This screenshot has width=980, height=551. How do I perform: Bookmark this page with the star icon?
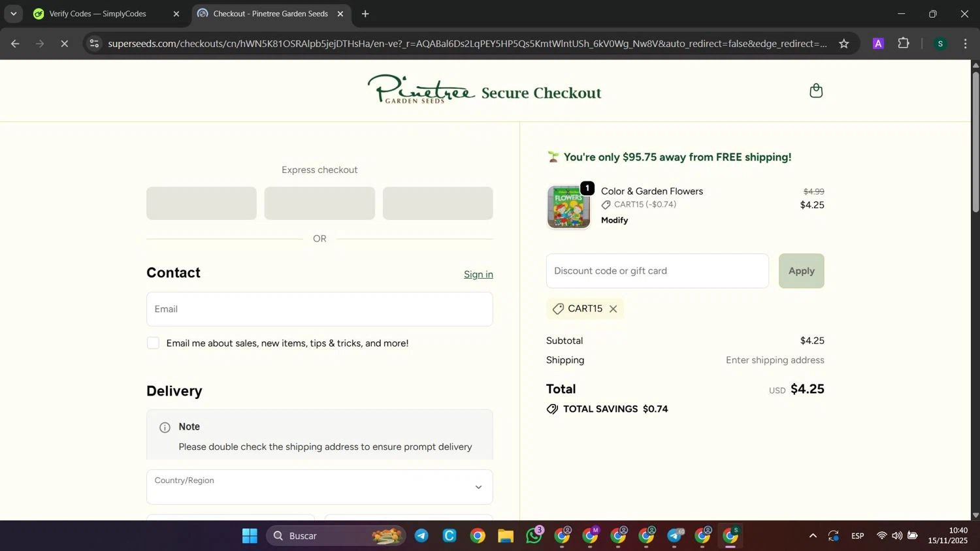click(x=843, y=44)
